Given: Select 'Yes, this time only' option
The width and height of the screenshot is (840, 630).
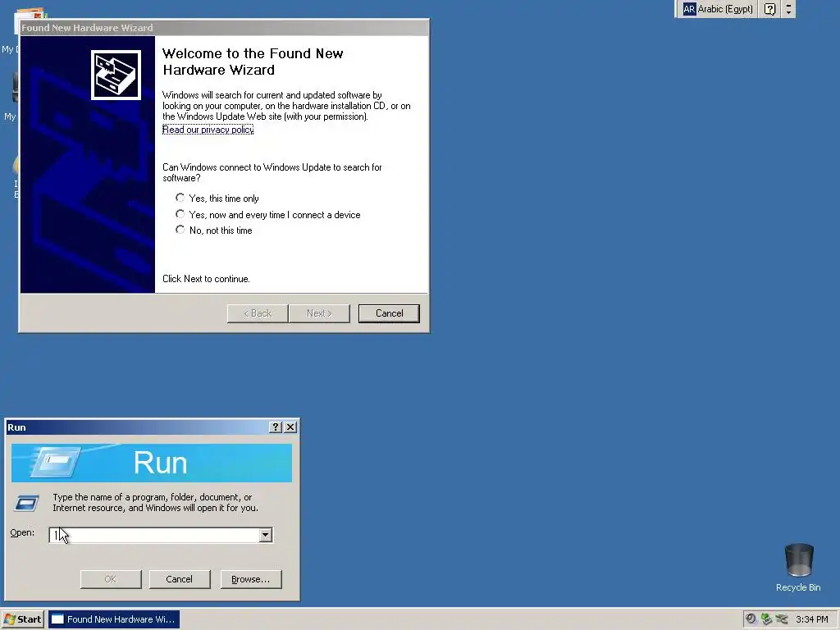Looking at the screenshot, I should point(217,199).
